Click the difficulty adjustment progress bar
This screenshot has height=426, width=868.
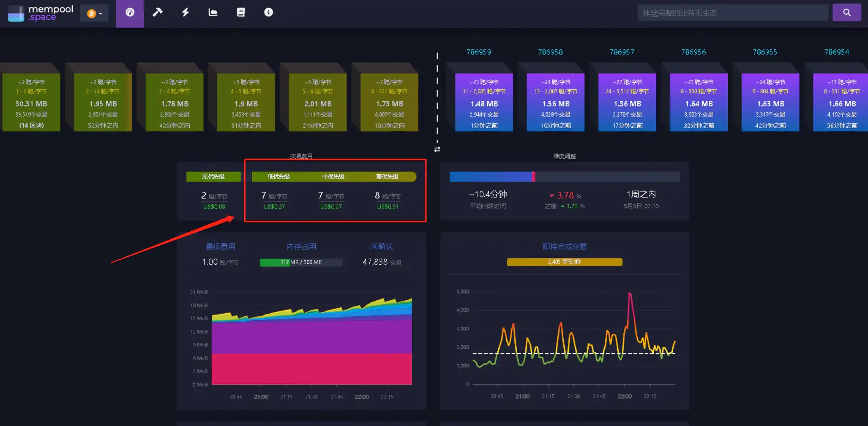(x=564, y=177)
